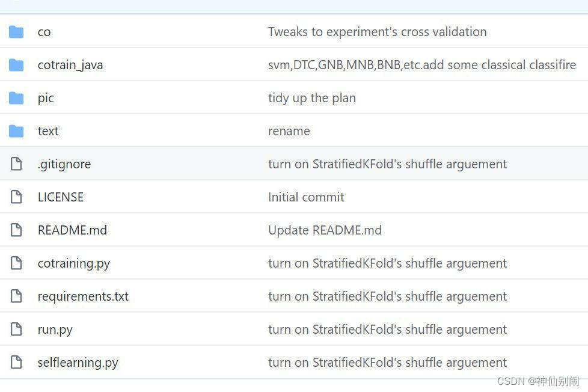Open the 'Update README.md' commit link
Screen dimensions: 588x392
tap(325, 230)
